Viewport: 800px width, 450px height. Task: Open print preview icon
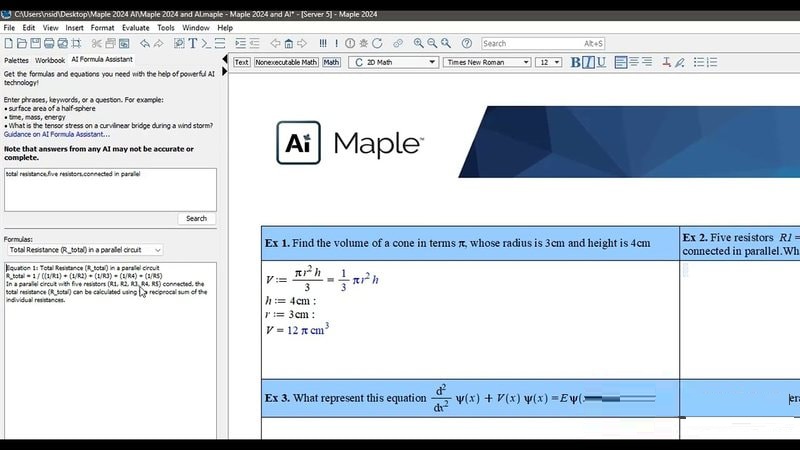coord(63,43)
